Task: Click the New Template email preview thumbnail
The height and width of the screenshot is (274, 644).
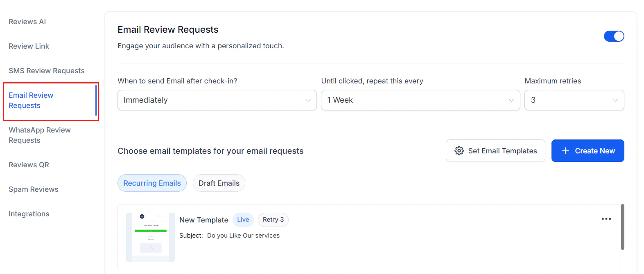Action: pos(150,236)
